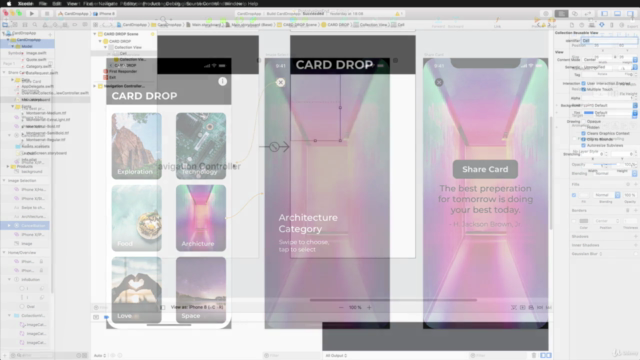Click View as: iPhone 8 button
This screenshot has width=640, height=360.
pos(197,307)
